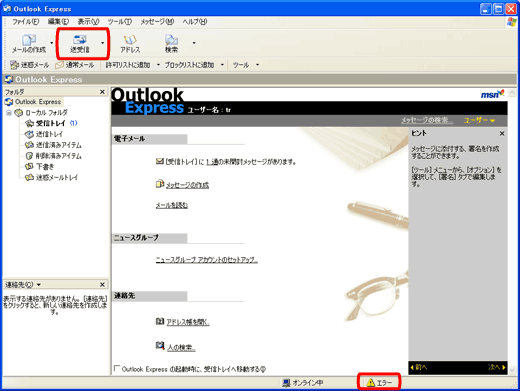Toggle go to inbox on startup checkbox

click(x=117, y=368)
